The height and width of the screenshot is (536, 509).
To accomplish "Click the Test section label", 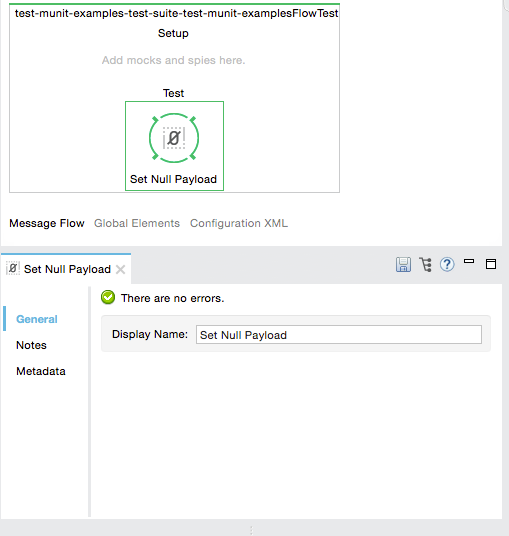I will tap(173, 93).
